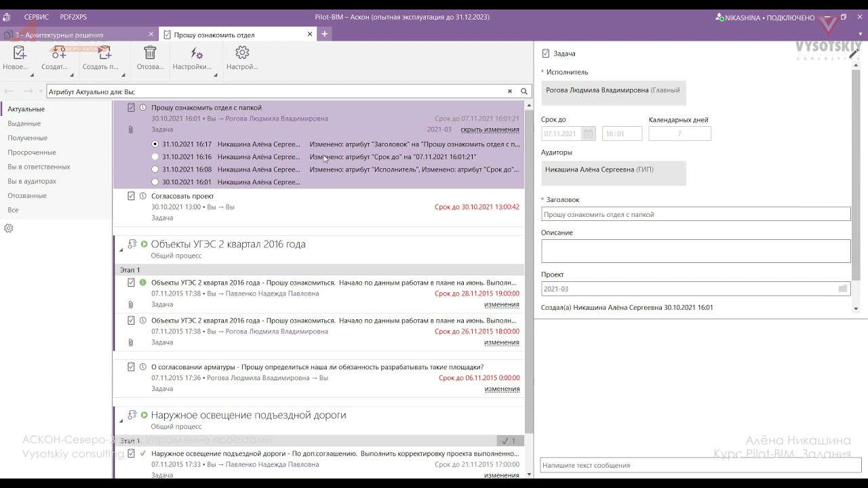Click the magnifier search icon in filter bar

(524, 91)
